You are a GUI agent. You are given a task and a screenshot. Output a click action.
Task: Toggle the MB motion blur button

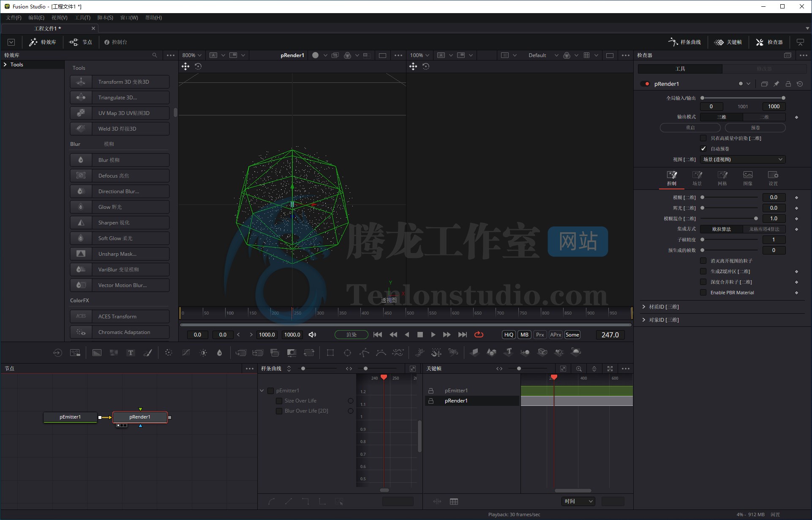[524, 334]
